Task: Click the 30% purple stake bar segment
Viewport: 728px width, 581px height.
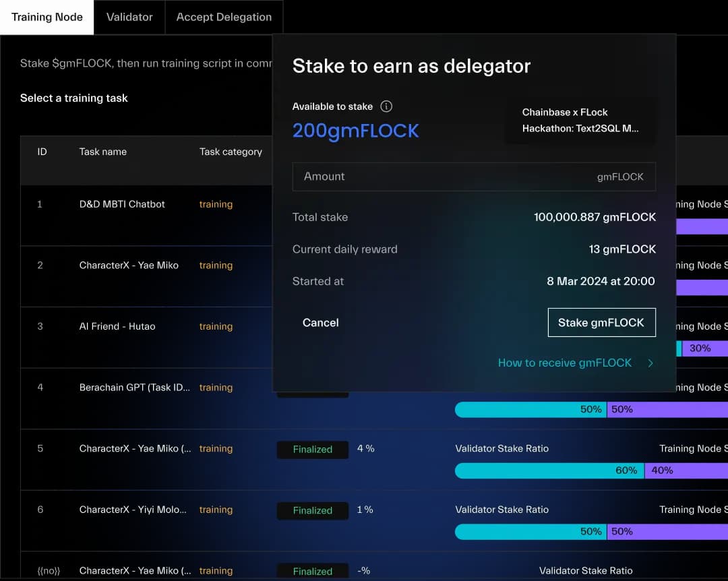Action: point(704,348)
